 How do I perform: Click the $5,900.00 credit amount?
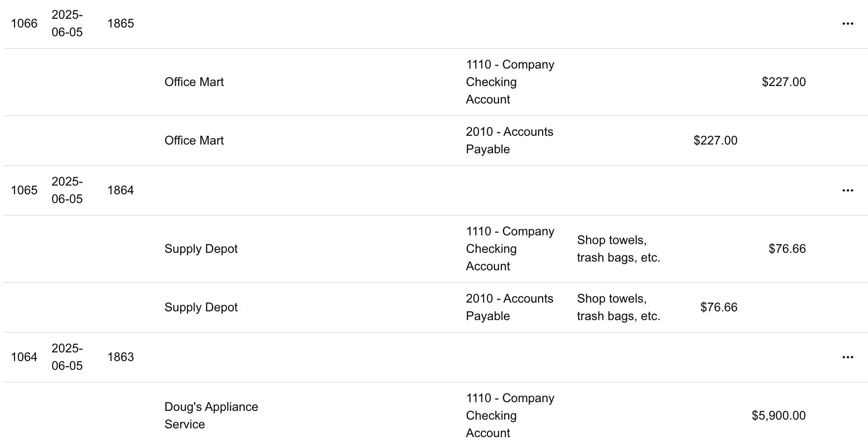(x=778, y=416)
